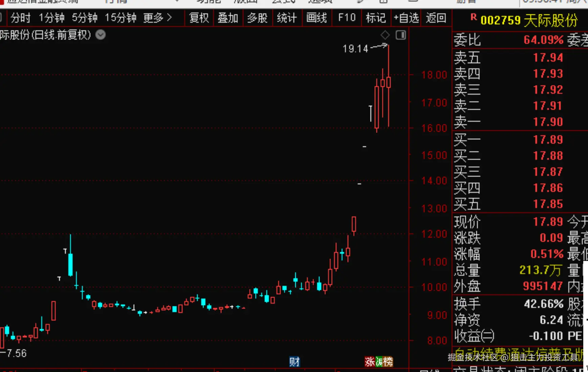
Task: Select the 卖四 price 17.93
Action: pos(548,73)
